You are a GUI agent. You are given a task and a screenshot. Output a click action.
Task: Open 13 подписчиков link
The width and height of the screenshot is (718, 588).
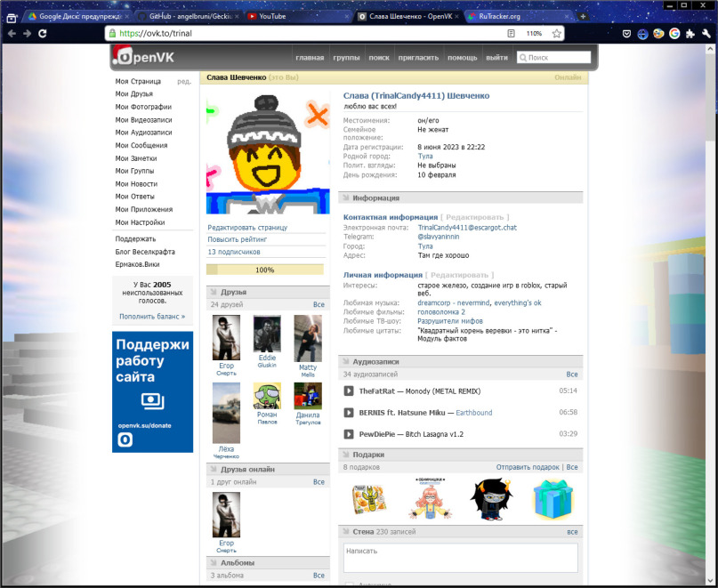[234, 252]
